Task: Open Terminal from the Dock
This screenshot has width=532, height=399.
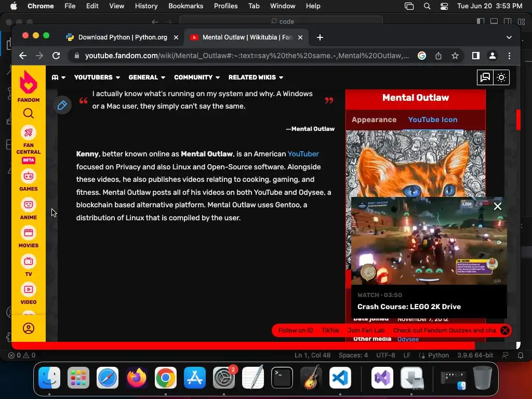Action: tap(282, 378)
